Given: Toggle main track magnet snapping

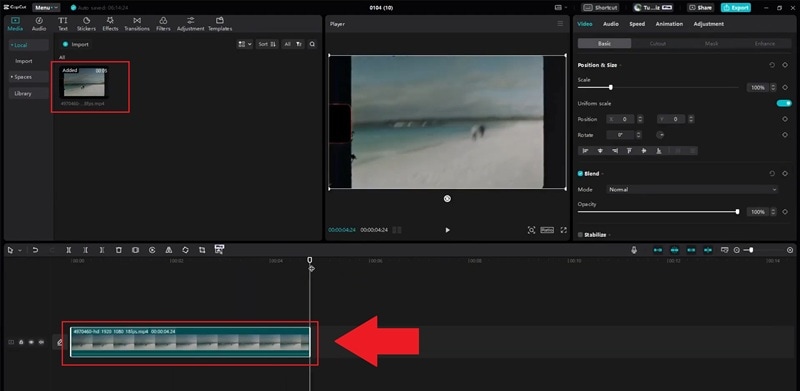Looking at the screenshot, I should [x=658, y=250].
